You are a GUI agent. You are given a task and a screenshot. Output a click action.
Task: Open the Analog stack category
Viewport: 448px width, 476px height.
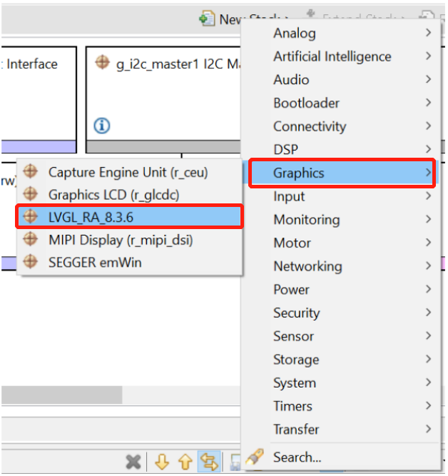click(341, 33)
